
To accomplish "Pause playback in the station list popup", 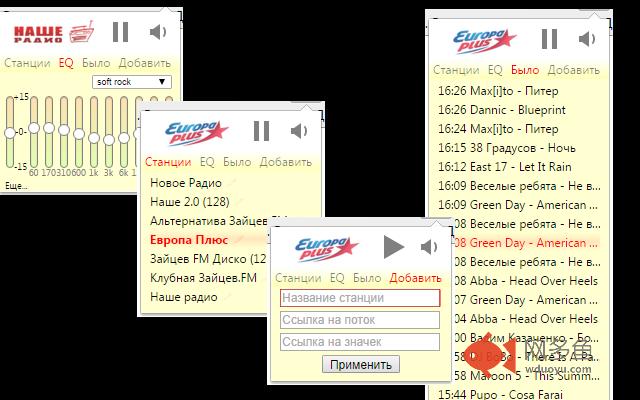I will pyautogui.click(x=261, y=131).
